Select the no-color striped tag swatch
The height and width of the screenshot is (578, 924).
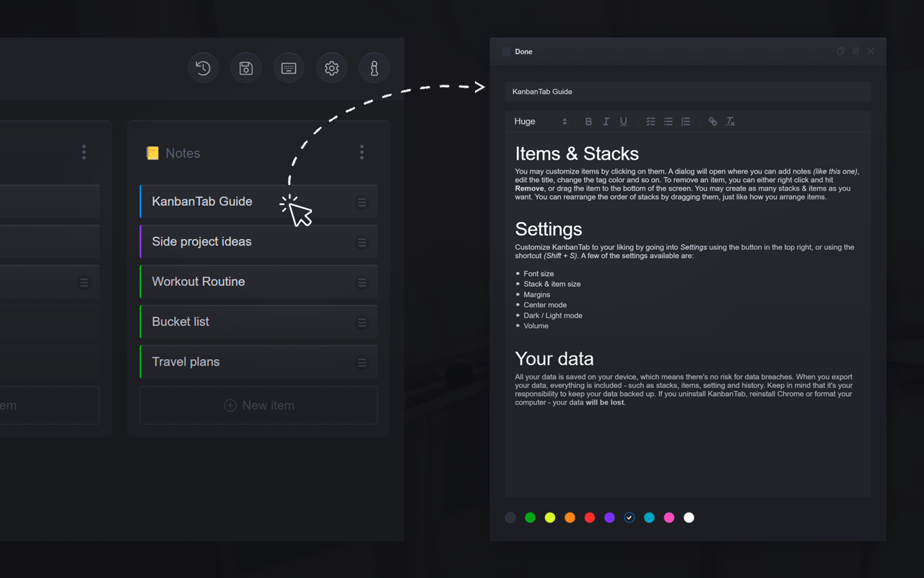[510, 517]
